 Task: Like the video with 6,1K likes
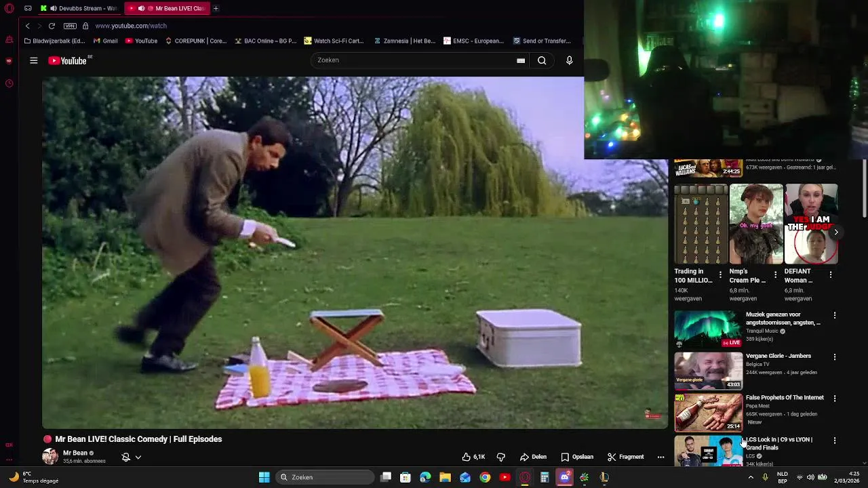tap(473, 457)
